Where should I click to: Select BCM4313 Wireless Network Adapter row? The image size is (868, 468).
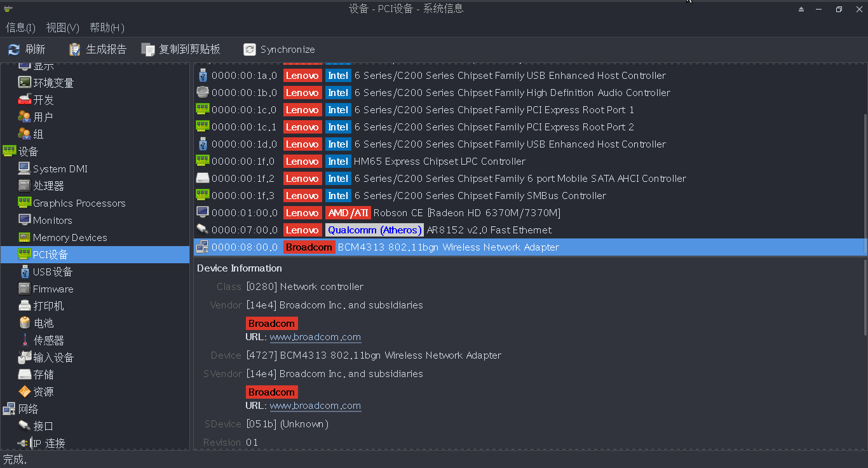point(529,247)
